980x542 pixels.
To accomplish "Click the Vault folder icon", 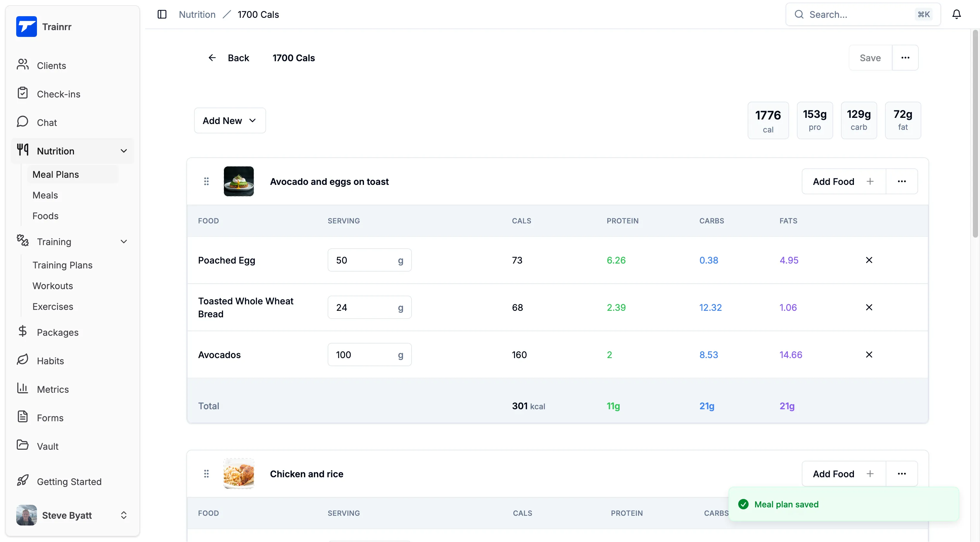I will click(22, 445).
